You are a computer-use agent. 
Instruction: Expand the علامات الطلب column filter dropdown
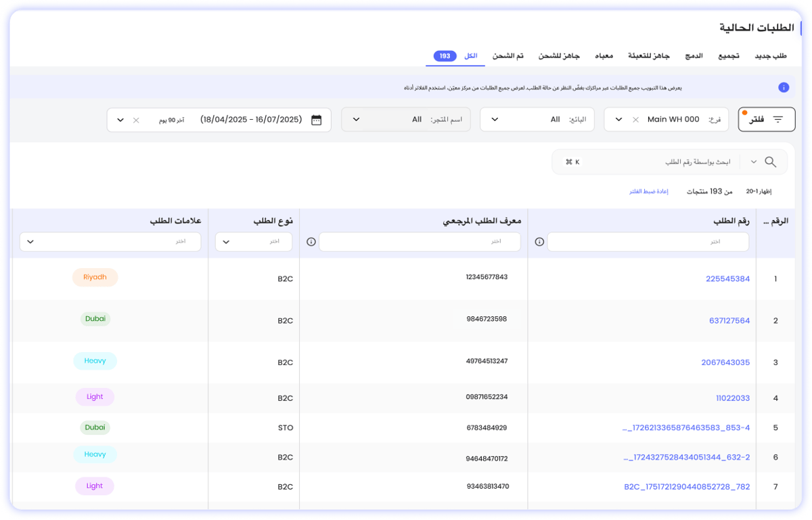(30, 241)
